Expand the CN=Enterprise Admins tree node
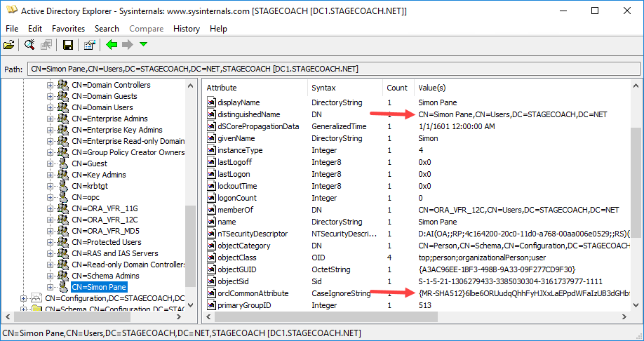Screen dimensions: 644x341 (51, 119)
